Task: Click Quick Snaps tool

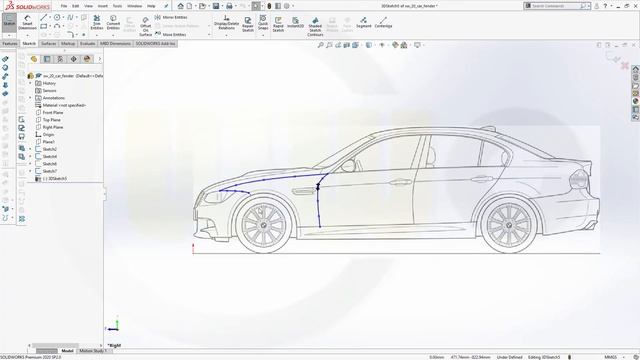Action: [263, 23]
